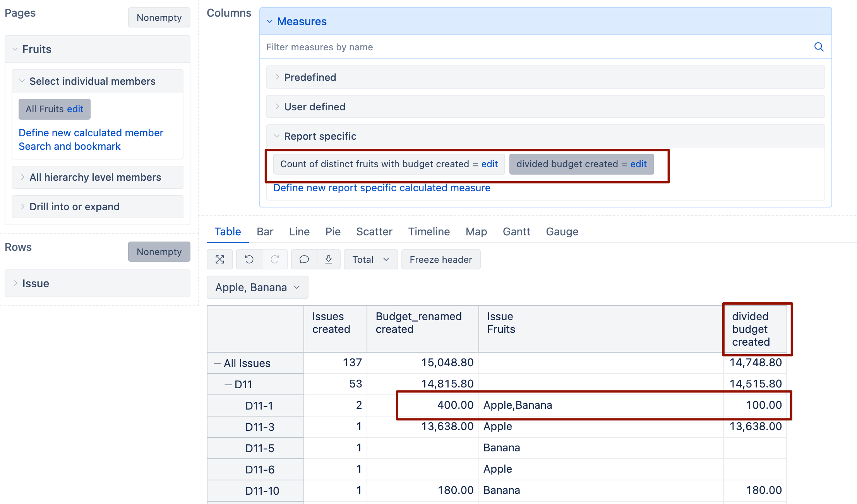Click the redo icon in table toolbar
Image resolution: width=857 pixels, height=504 pixels.
pos(275,259)
